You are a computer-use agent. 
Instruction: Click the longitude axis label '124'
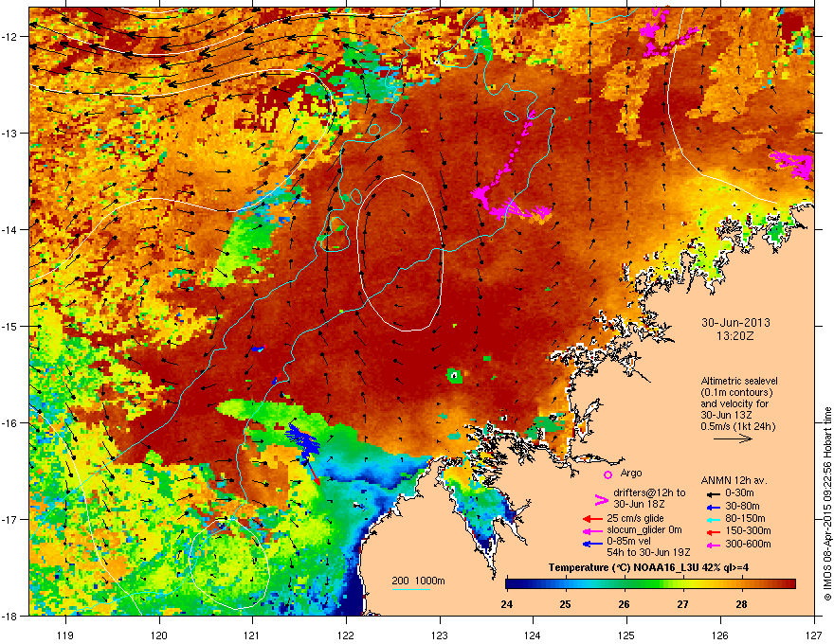point(533,635)
